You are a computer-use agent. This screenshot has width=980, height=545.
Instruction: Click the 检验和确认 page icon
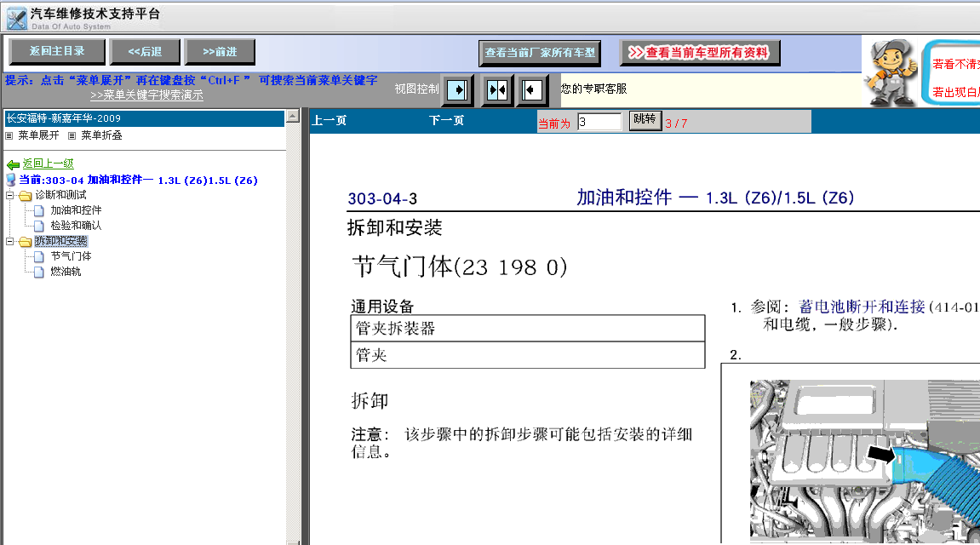click(39, 226)
